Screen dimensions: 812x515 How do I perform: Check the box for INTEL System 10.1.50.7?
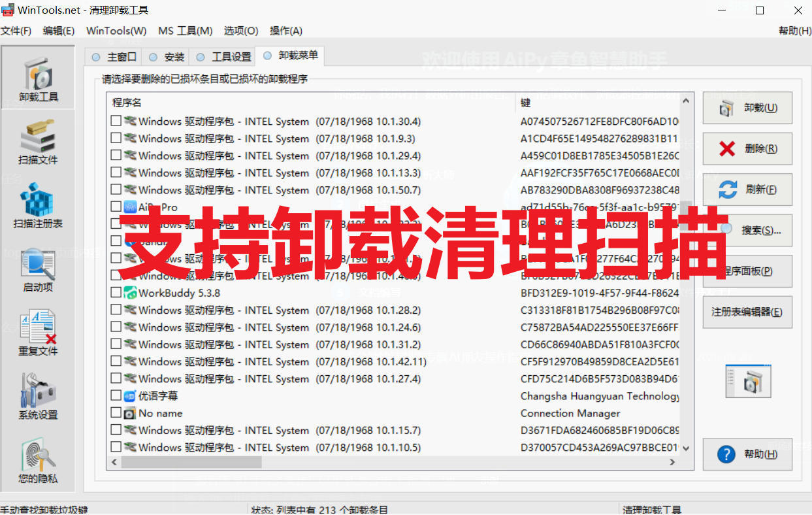pos(116,190)
